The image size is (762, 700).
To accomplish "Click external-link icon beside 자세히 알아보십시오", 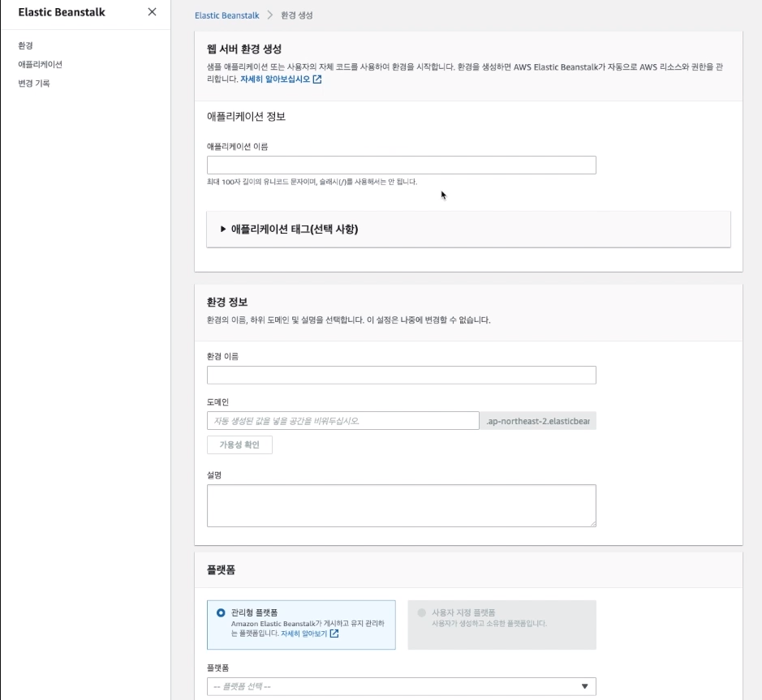I will point(317,79).
